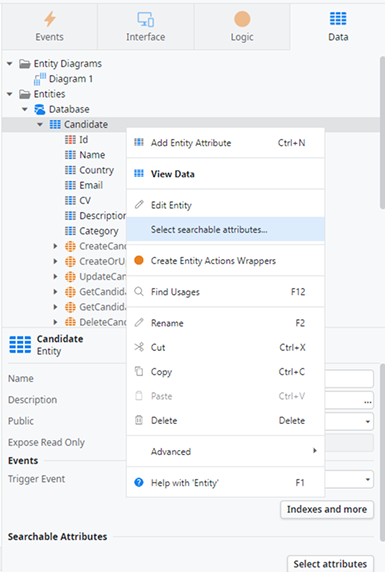This screenshot has height=572, width=385.
Task: Expand the CreateOrUpdate action arrow
Action: [55, 262]
